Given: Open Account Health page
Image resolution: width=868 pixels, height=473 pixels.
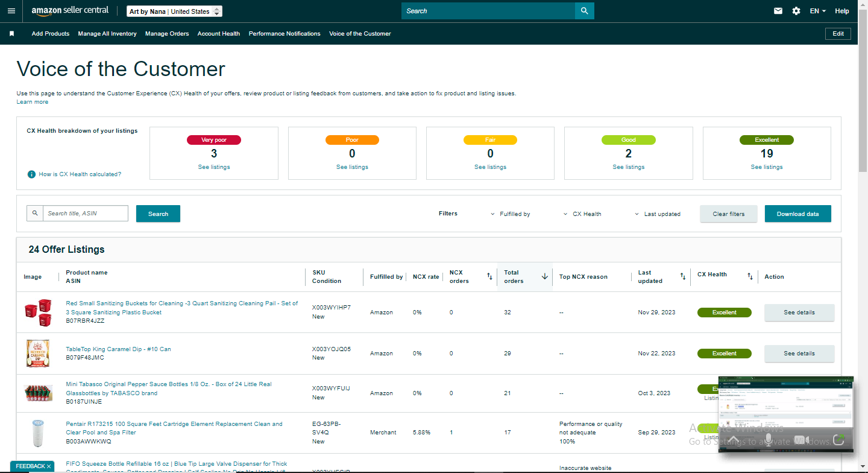Looking at the screenshot, I should pos(219,34).
